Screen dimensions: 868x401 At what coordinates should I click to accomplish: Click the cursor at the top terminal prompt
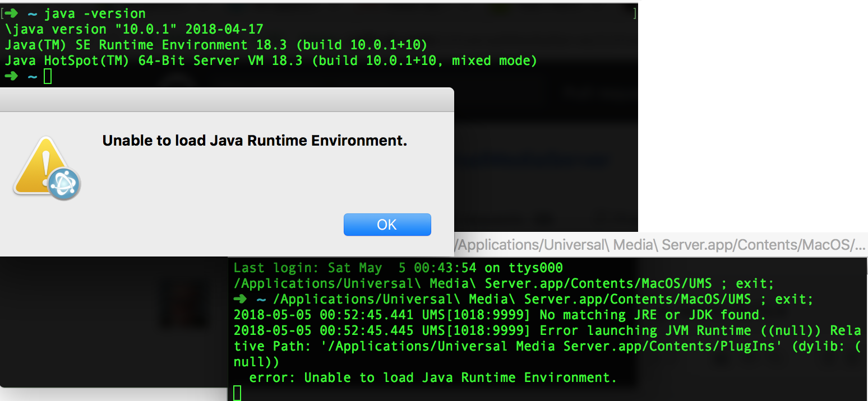point(48,76)
